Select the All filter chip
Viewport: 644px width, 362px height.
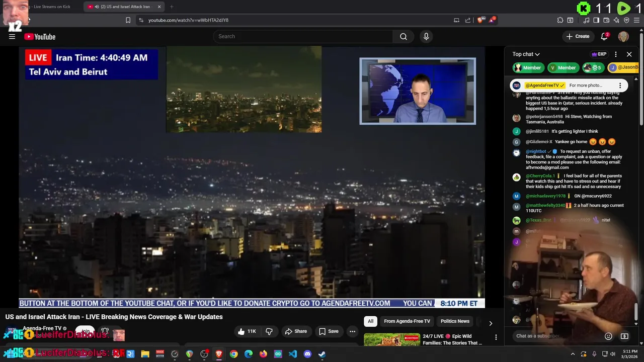pyautogui.click(x=370, y=321)
